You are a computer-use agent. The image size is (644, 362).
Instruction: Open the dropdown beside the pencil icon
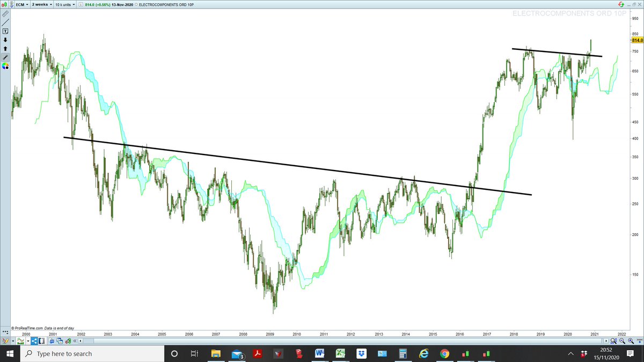pos(13,341)
